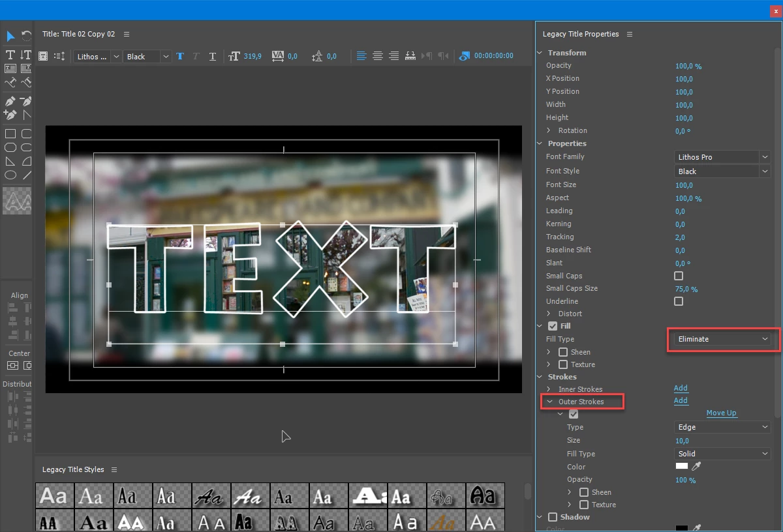
Task: Open Legacy Title Properties panel menu
Action: click(x=630, y=34)
